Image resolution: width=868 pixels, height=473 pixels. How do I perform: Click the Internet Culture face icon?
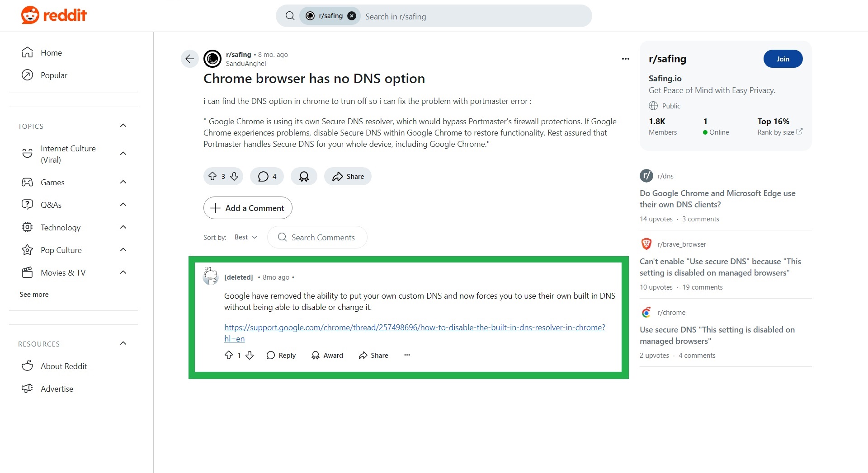pyautogui.click(x=28, y=154)
